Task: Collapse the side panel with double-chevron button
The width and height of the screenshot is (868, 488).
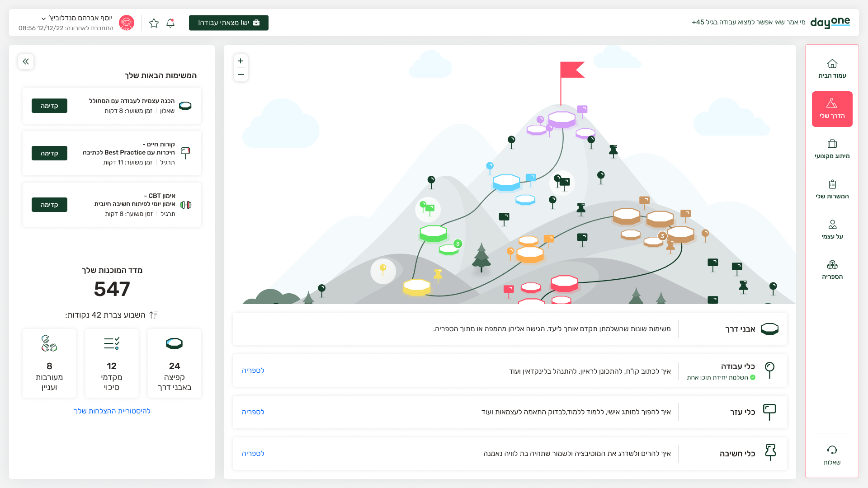Action: (x=26, y=61)
